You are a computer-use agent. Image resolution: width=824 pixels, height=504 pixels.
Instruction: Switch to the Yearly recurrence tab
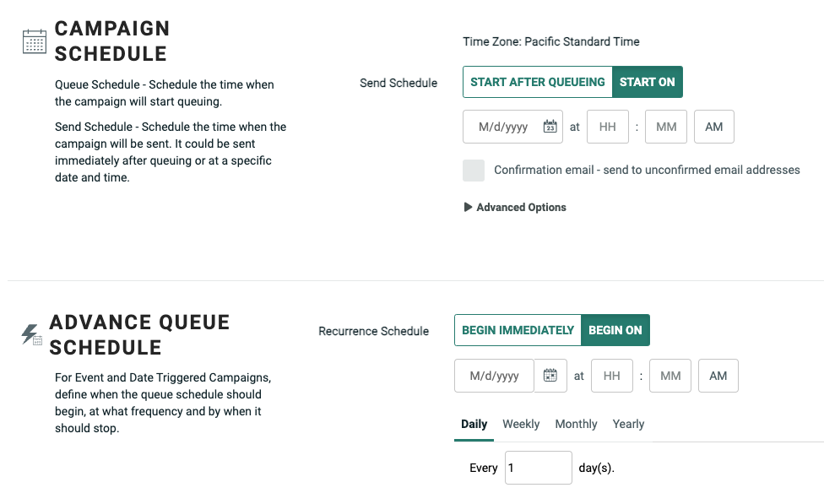628,424
